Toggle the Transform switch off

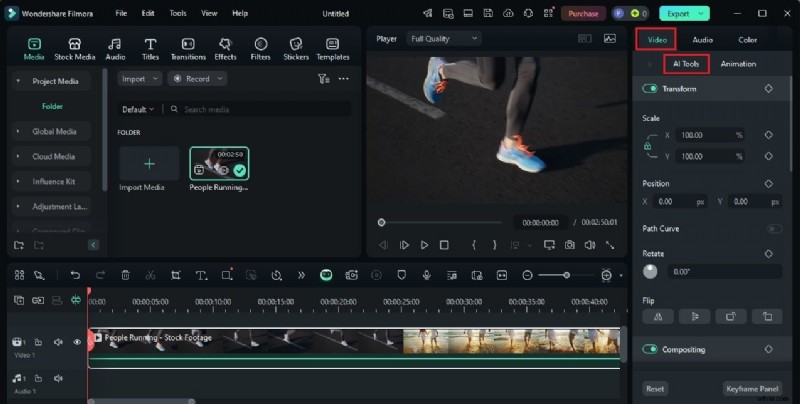click(x=651, y=89)
